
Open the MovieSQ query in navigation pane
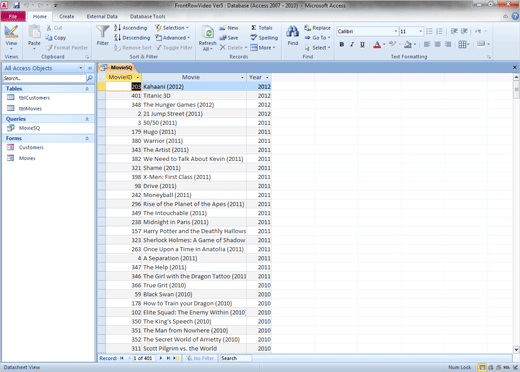[x=29, y=128]
